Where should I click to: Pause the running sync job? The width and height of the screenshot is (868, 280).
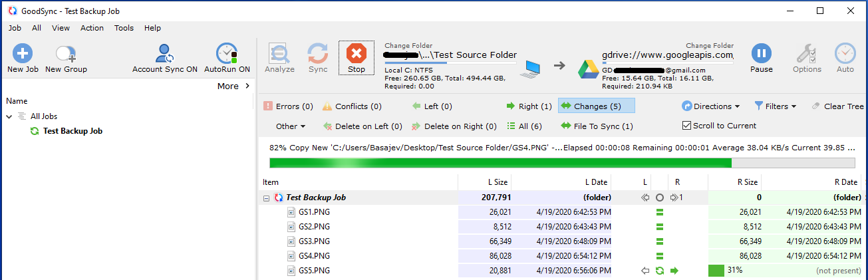pos(762,54)
